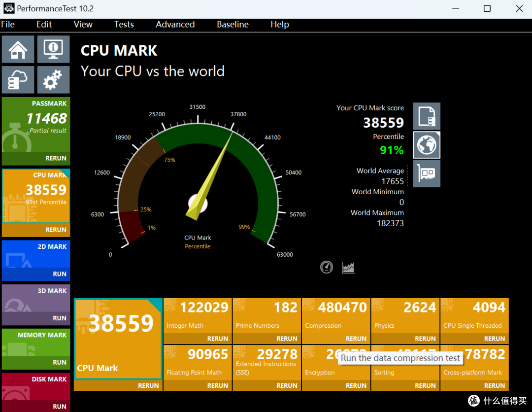Open the cloud baseline database icon

click(18, 80)
